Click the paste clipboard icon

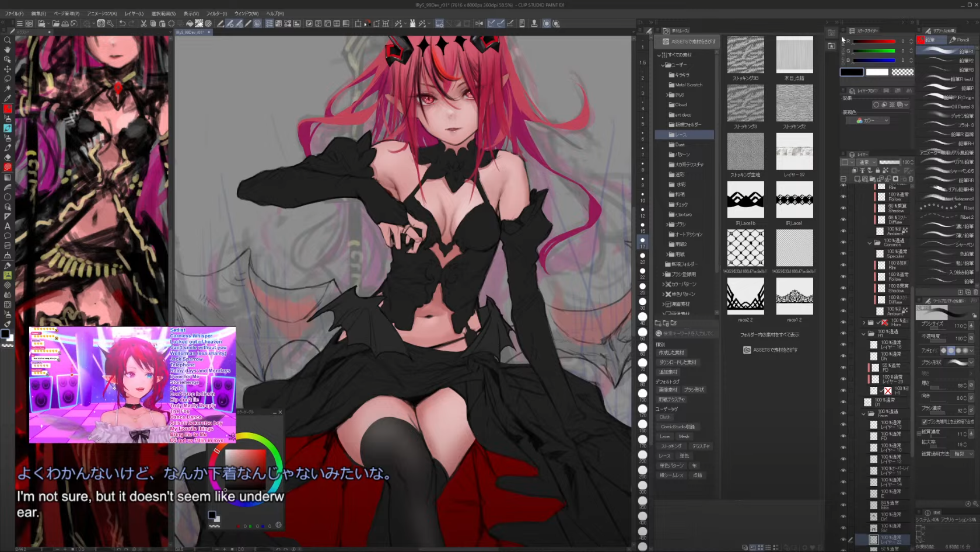tap(162, 23)
